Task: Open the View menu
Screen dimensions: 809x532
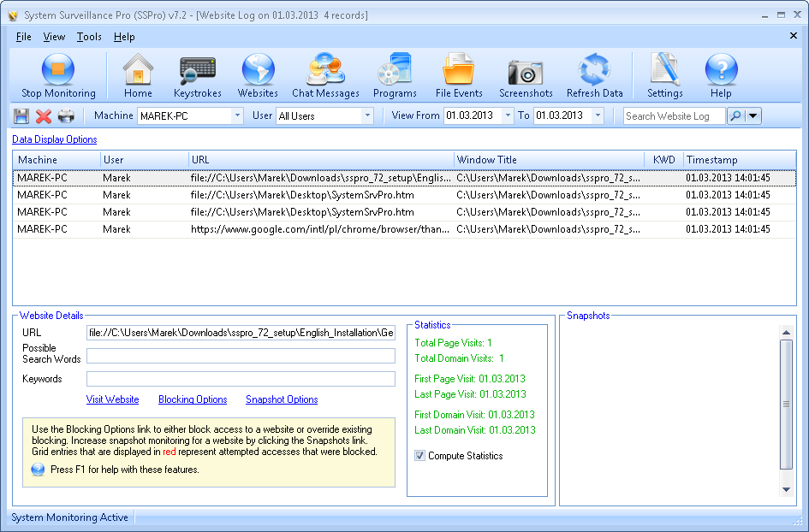Action: point(54,37)
